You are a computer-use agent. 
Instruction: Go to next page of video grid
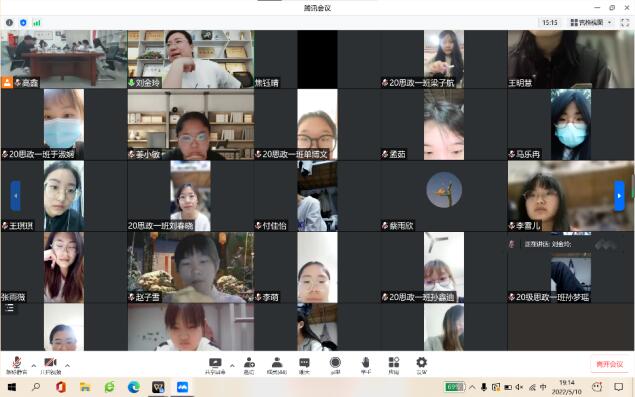point(619,196)
